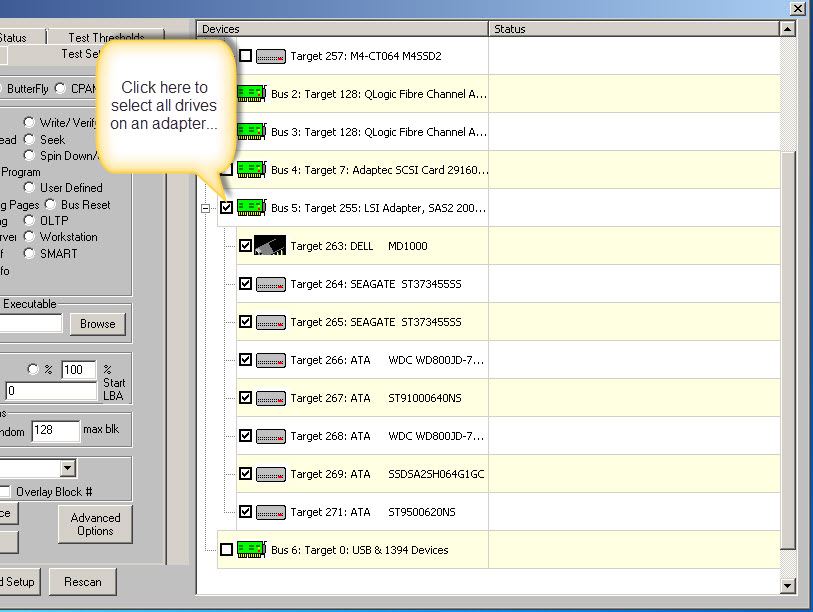Click the Bus 6 USB & 1394 card icon

pos(252,549)
